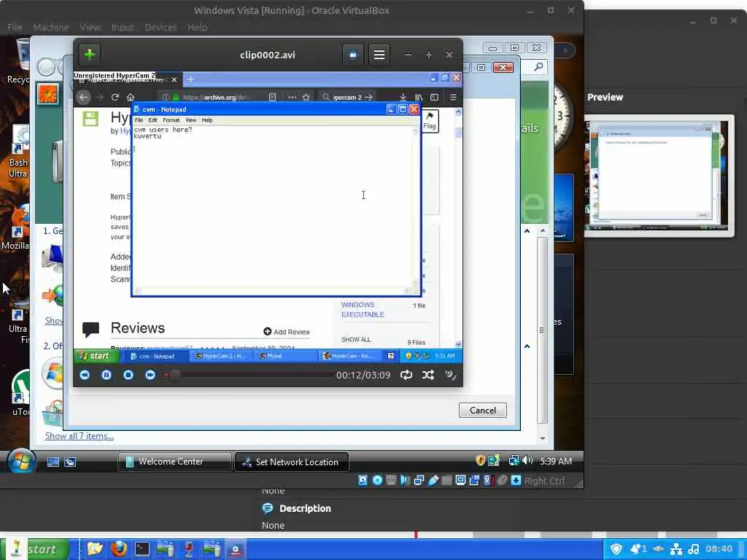The height and width of the screenshot is (560, 747).
Task: Open the file manager folder icon on host taskbar
Action: click(x=95, y=549)
